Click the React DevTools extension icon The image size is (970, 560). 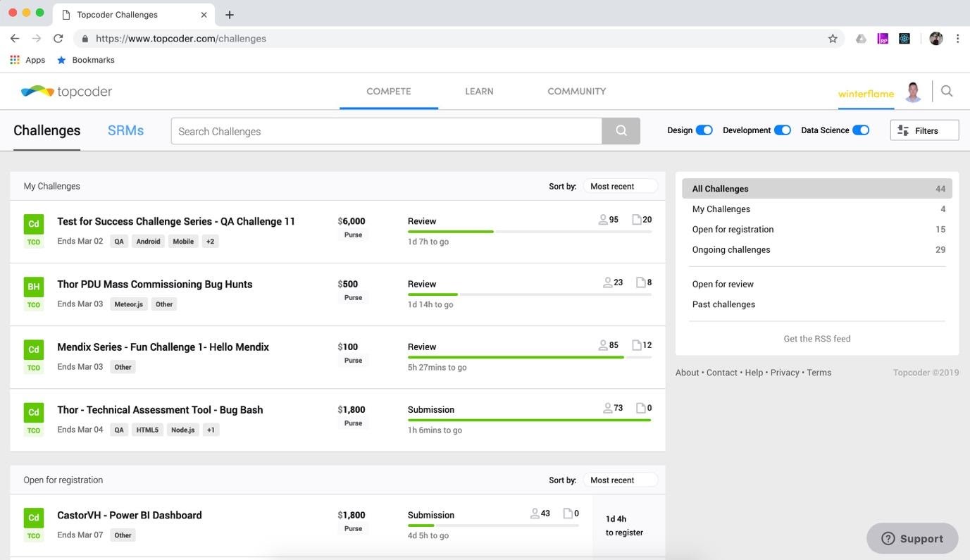click(904, 39)
